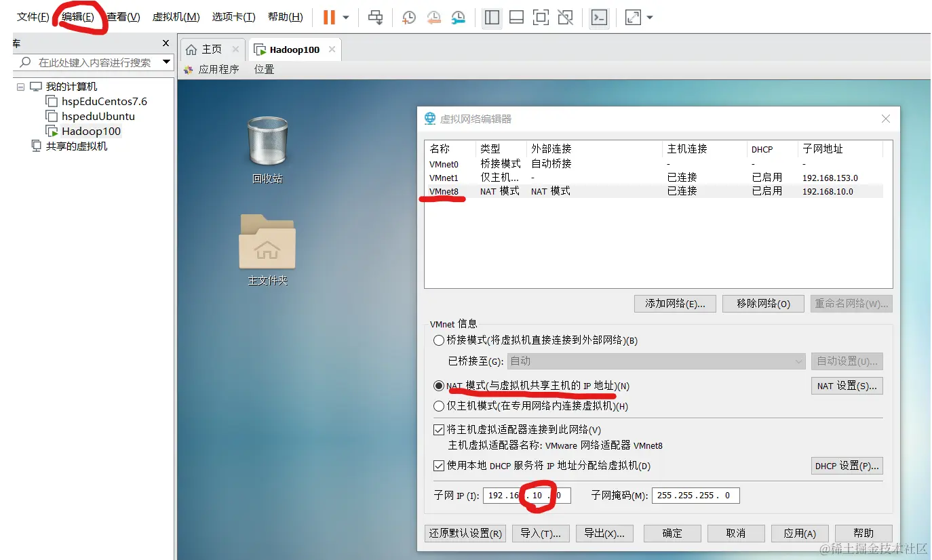This screenshot has width=932, height=560.
Task: Open the 文件(F) menu
Action: 33,17
